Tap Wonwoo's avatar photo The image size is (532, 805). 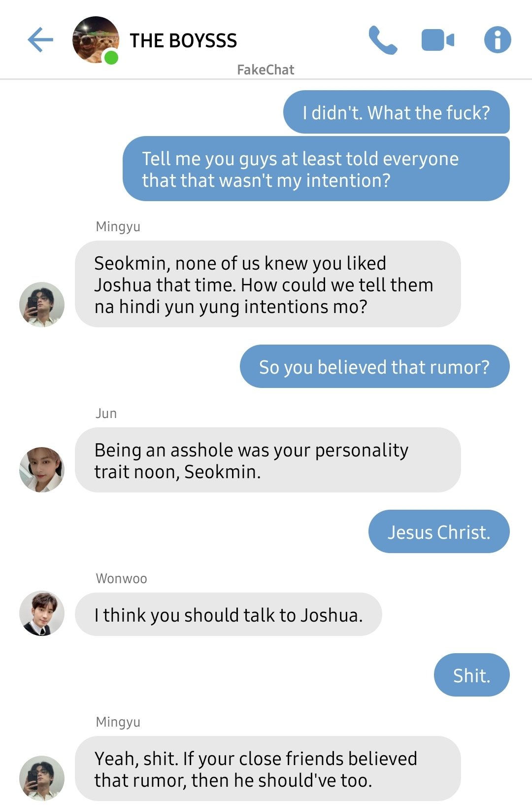[42, 614]
